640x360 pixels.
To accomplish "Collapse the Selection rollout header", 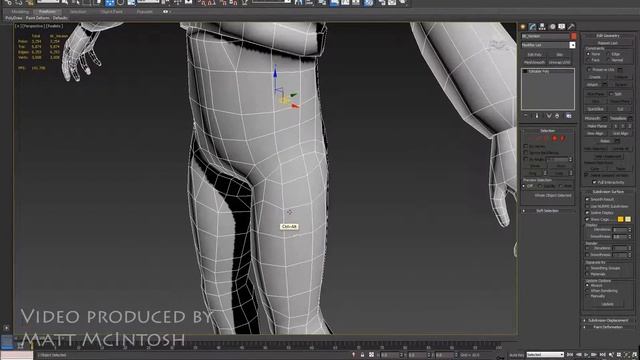I will pyautogui.click(x=547, y=131).
